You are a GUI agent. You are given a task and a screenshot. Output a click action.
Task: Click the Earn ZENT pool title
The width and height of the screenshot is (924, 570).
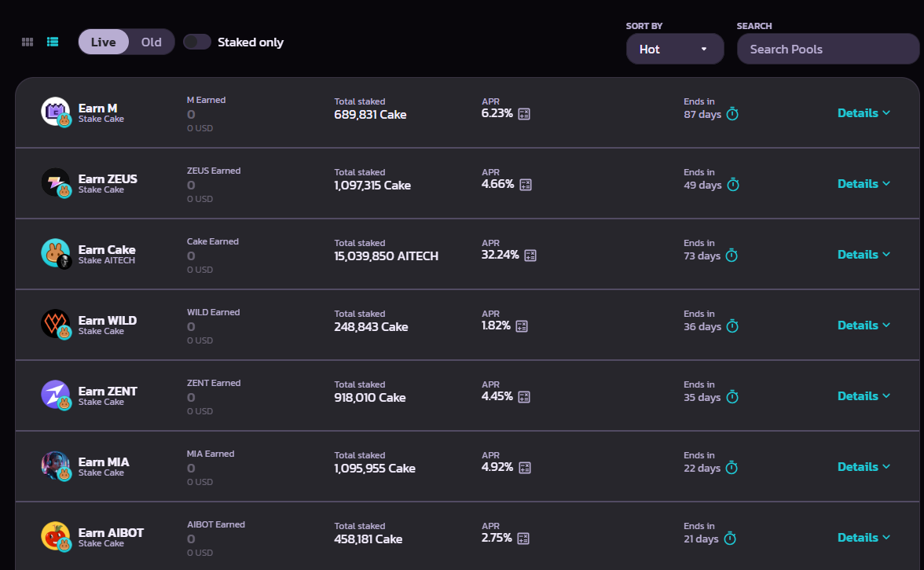pyautogui.click(x=108, y=391)
